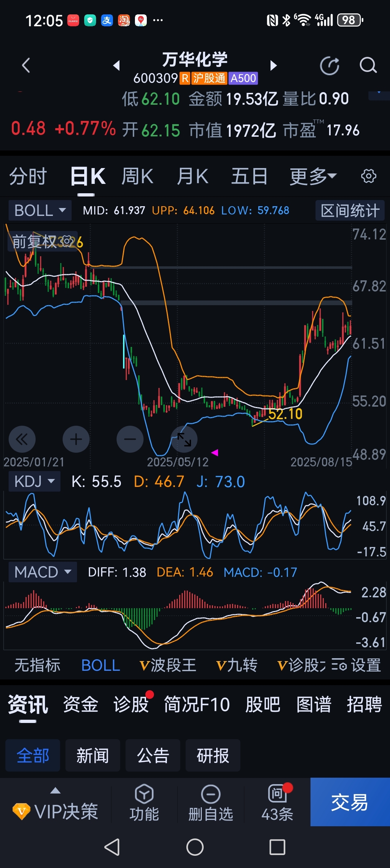390x868 pixels.
Task: Switch to 月K chart tab
Action: tap(192, 176)
